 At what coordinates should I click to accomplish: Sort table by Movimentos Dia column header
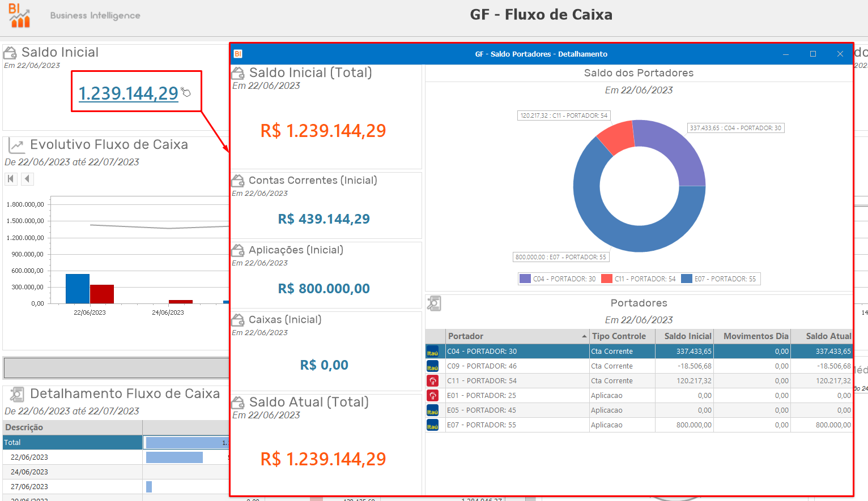(752, 336)
